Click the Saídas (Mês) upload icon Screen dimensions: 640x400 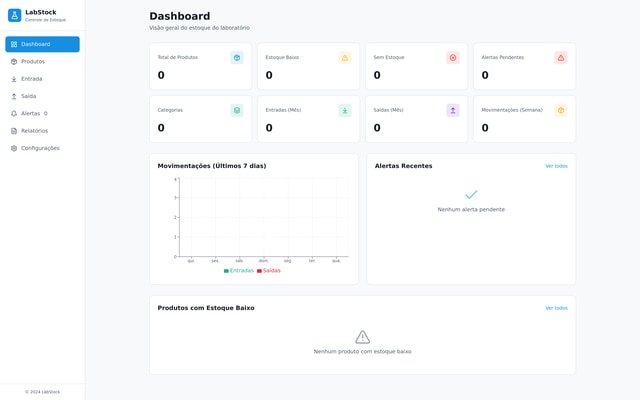(453, 110)
